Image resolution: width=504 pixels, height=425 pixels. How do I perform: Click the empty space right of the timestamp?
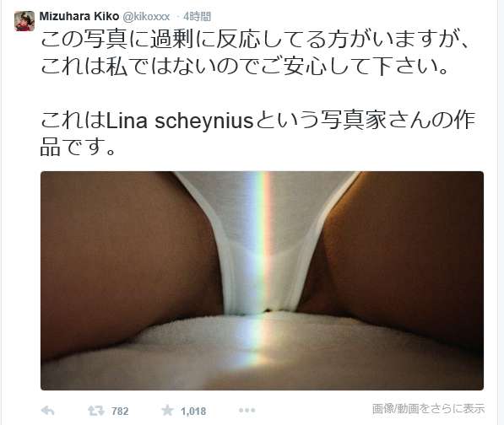click(x=354, y=16)
